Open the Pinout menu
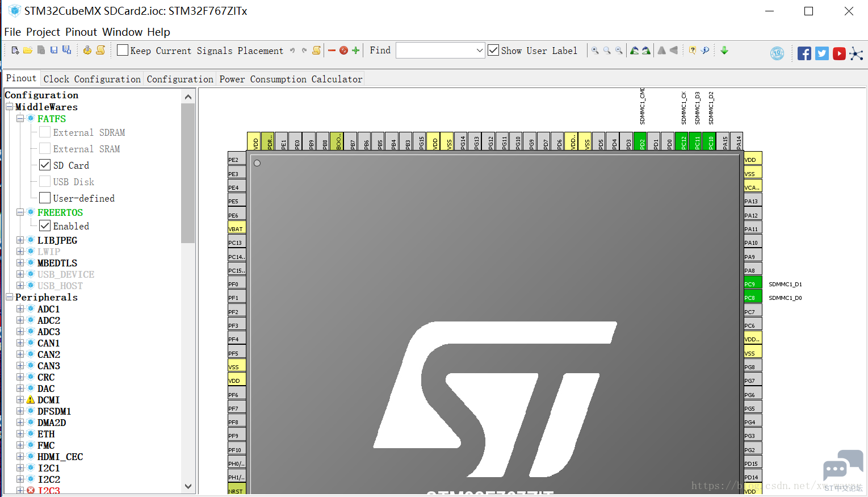Viewport: 868px width, 497px height. [81, 32]
